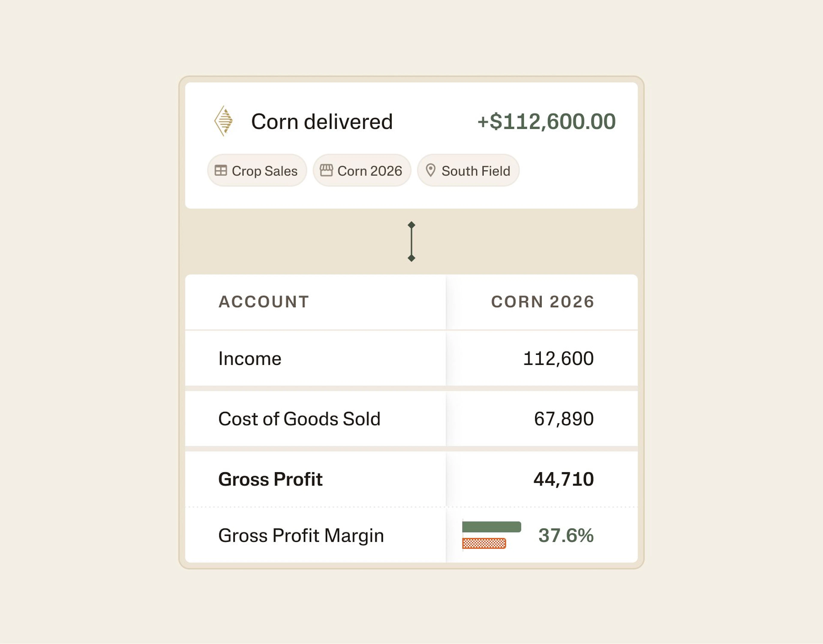Click the +$112,600.00 amount
Image resolution: width=823 pixels, height=644 pixels.
tap(546, 121)
